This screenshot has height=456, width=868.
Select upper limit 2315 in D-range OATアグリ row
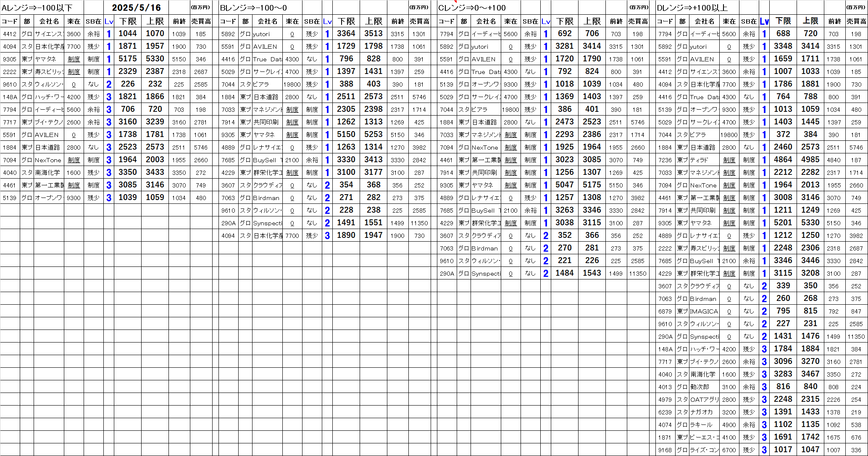[810, 399]
